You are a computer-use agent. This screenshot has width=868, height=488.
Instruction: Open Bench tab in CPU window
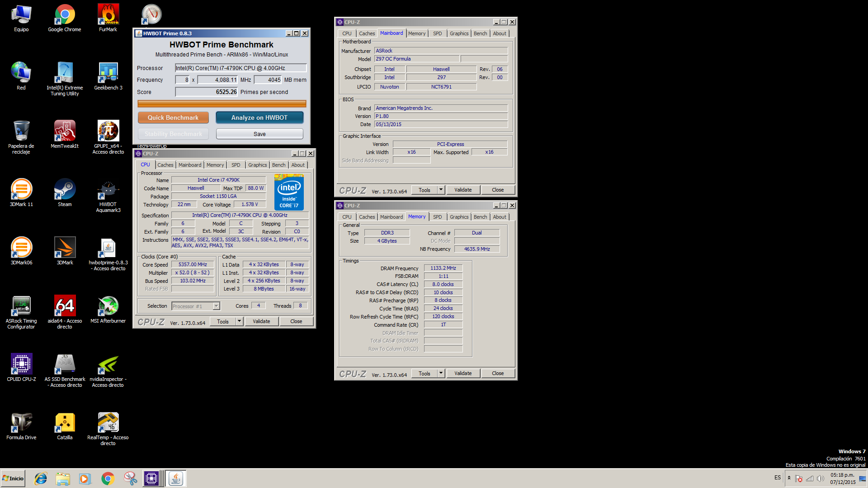tap(278, 165)
